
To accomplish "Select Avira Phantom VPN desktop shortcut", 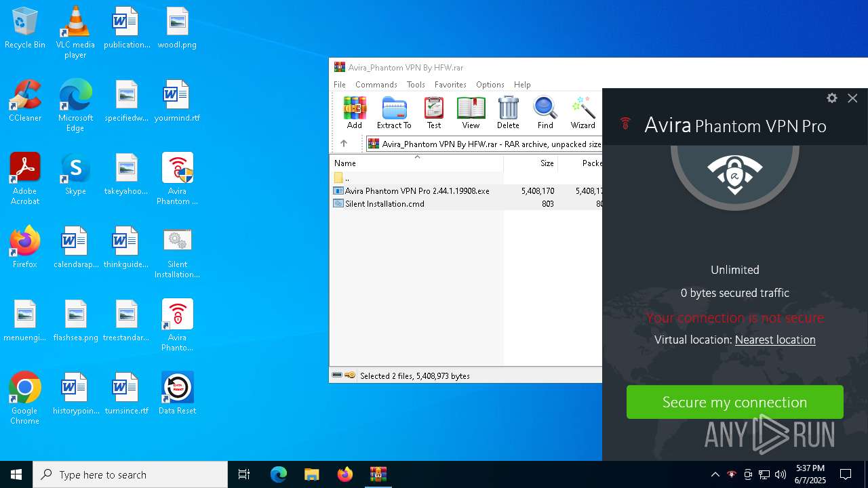I will coord(177,325).
